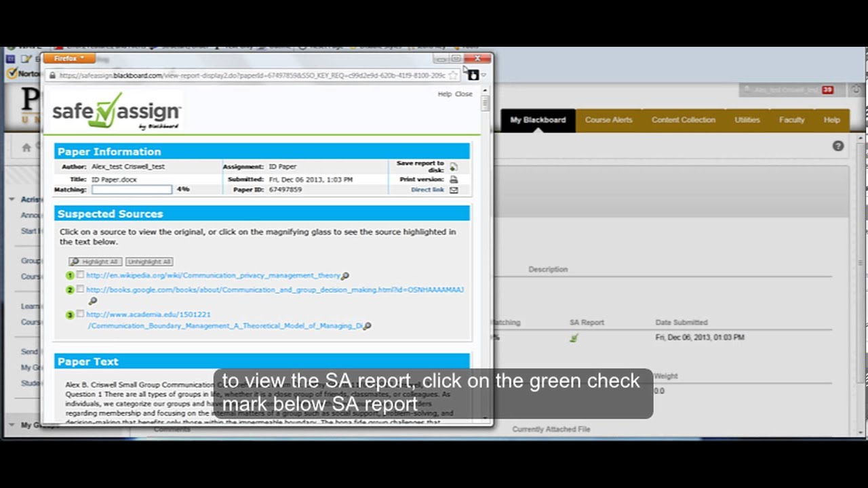This screenshot has width=868, height=488.
Task: Click the Alex_test Criswell_test author text
Action: point(128,167)
